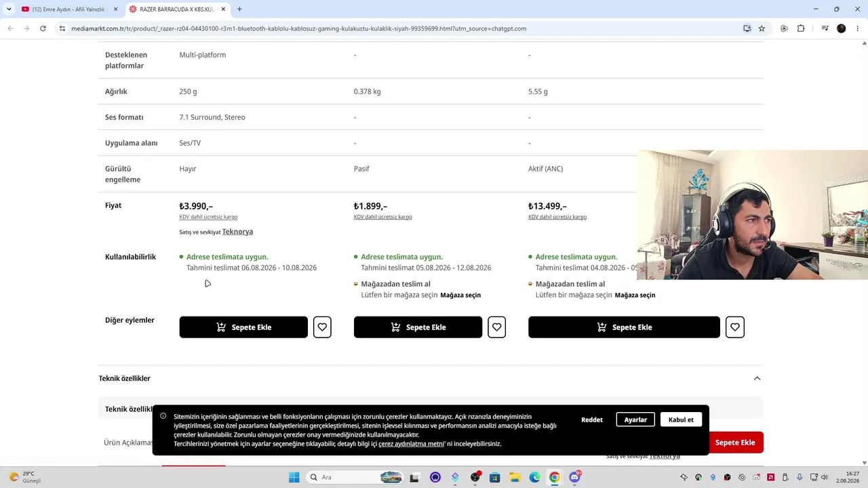Close the Emre Aydın YouTube tab
The image size is (868, 488).
(115, 9)
